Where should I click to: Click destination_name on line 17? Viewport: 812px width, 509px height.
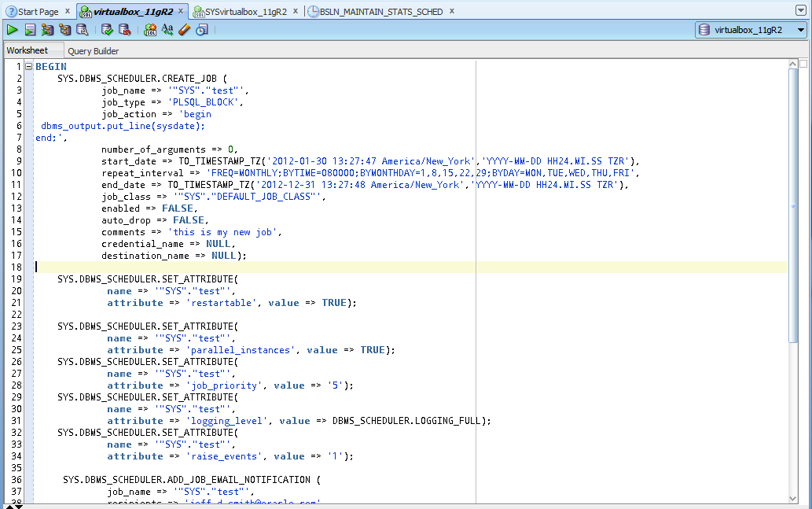(145, 256)
